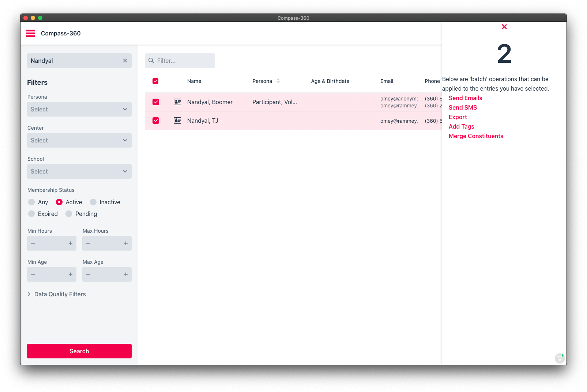The height and width of the screenshot is (392, 587).
Task: Increase Min Hours with plus icon
Action: [71, 243]
